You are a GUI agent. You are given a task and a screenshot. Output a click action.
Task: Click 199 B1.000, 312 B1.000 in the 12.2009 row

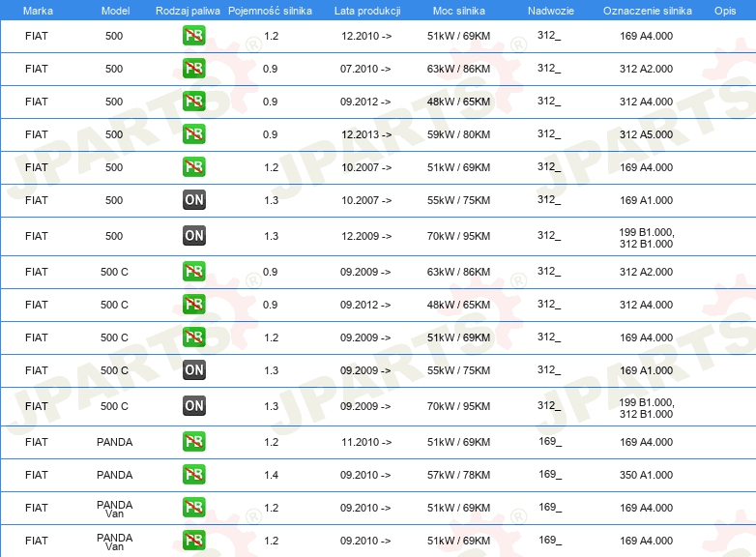[647, 238]
